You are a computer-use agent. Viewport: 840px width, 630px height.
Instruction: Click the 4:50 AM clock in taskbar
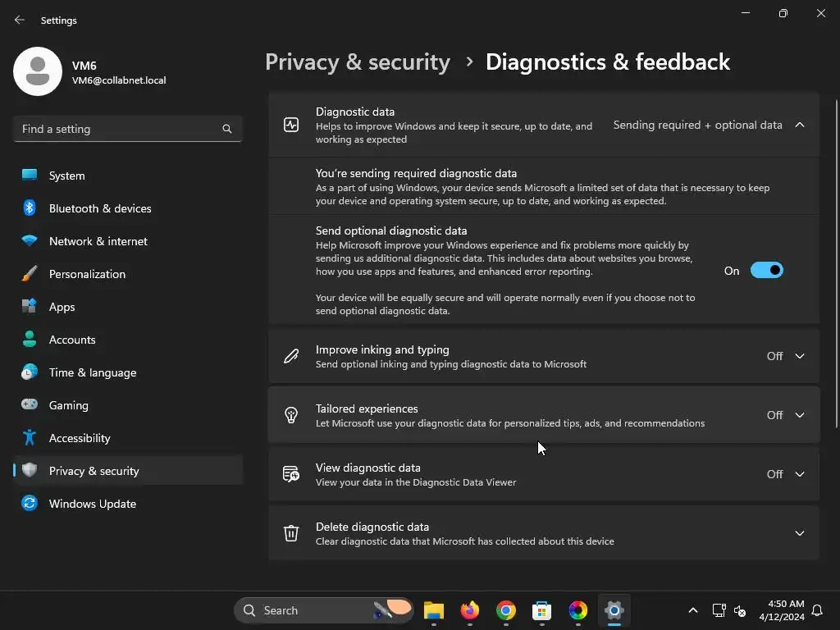(x=782, y=610)
